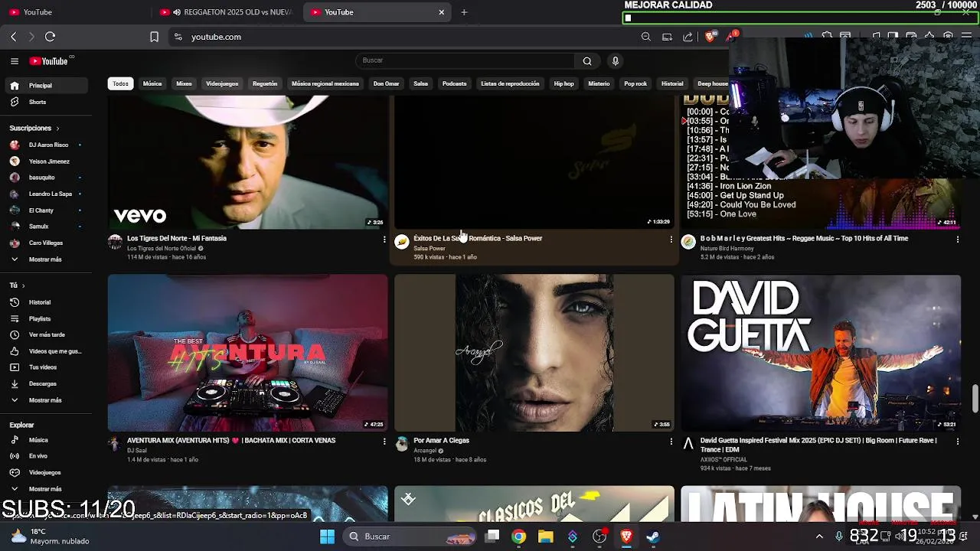The image size is (980, 551).
Task: Open Salsa Power channel link
Action: coord(430,249)
